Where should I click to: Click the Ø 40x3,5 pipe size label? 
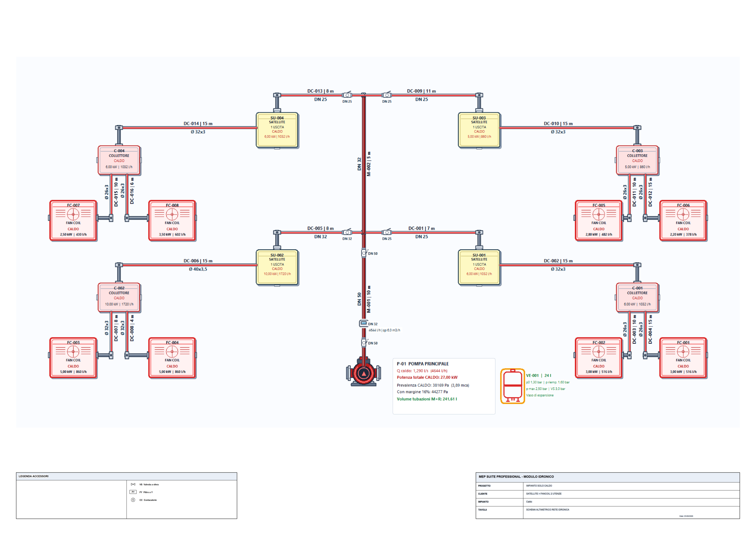(x=198, y=269)
